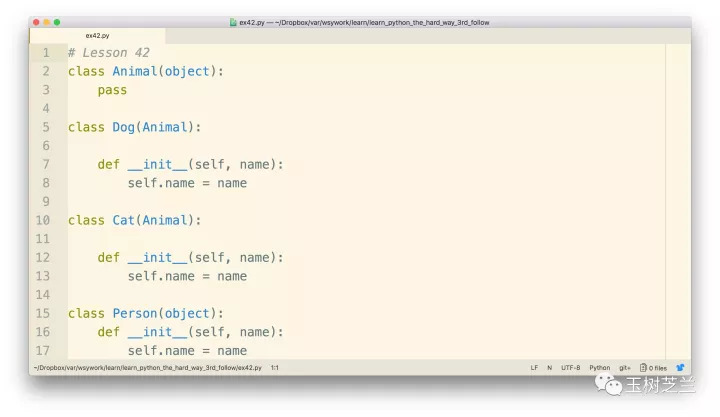Click the 'class Person(object):' line

[x=146, y=314]
